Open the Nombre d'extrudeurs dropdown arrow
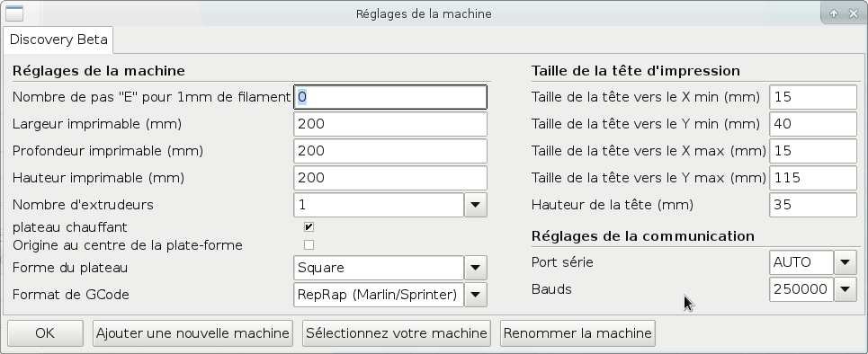868x354 pixels. (475, 205)
